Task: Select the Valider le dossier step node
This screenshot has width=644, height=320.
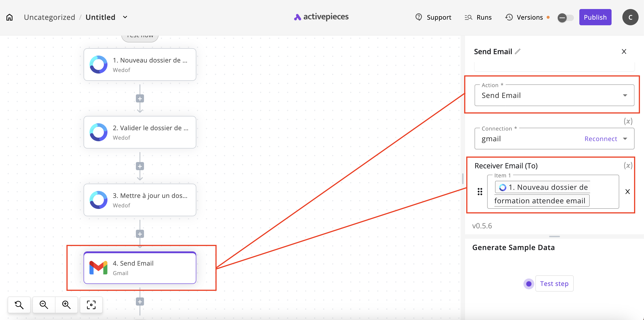Action: click(x=140, y=132)
